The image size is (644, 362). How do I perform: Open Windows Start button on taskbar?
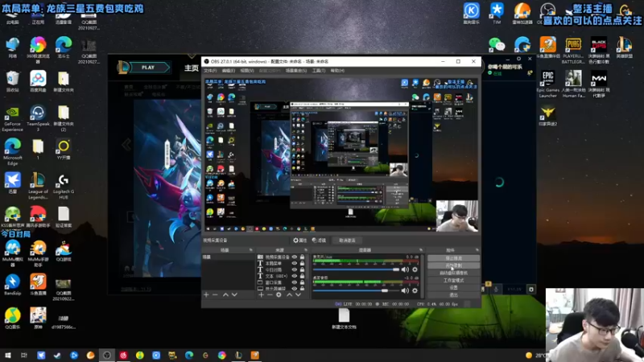click(x=8, y=356)
